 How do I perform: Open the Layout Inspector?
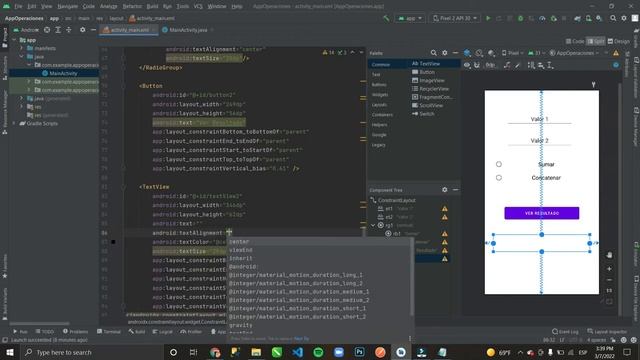(607, 331)
